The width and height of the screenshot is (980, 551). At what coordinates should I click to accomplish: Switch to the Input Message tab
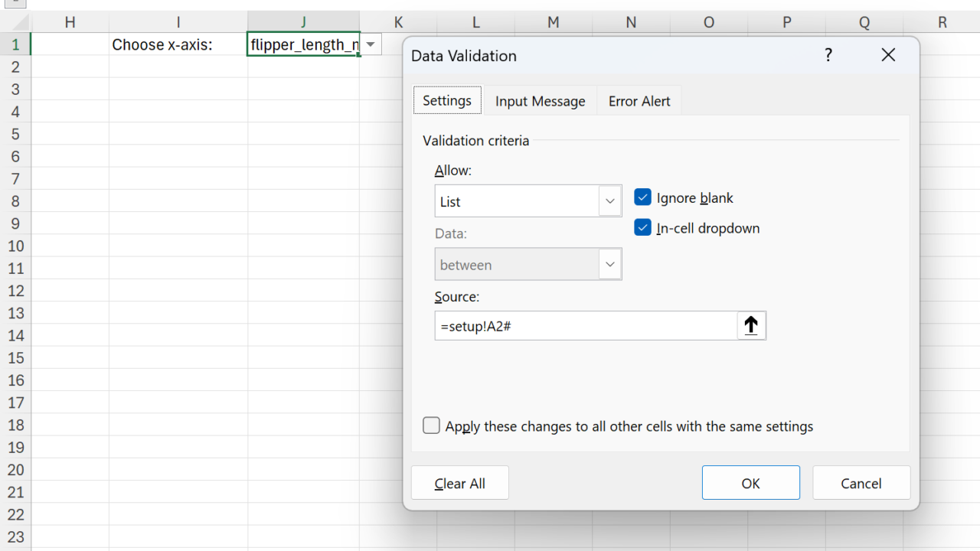tap(540, 101)
